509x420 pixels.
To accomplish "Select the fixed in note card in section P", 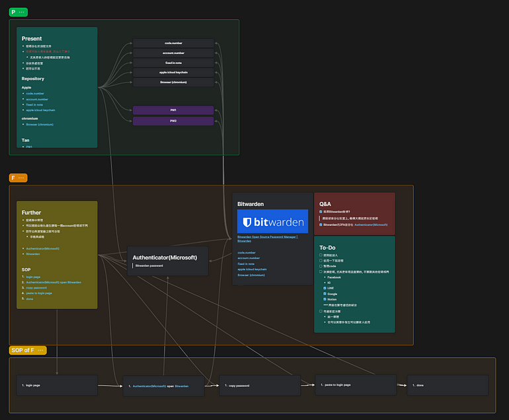I will (173, 63).
